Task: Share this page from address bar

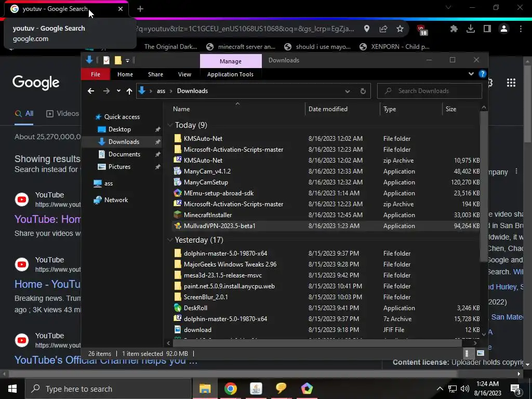Action: [383, 29]
